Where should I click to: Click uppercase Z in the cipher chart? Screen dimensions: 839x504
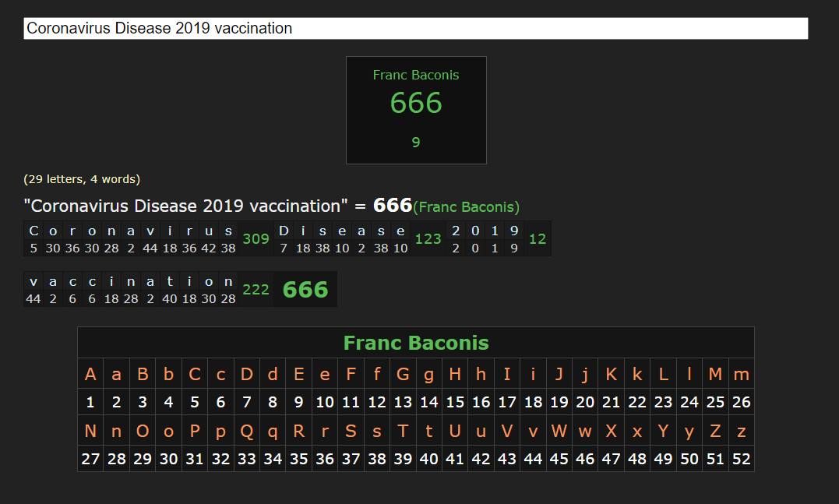pyautogui.click(x=715, y=431)
